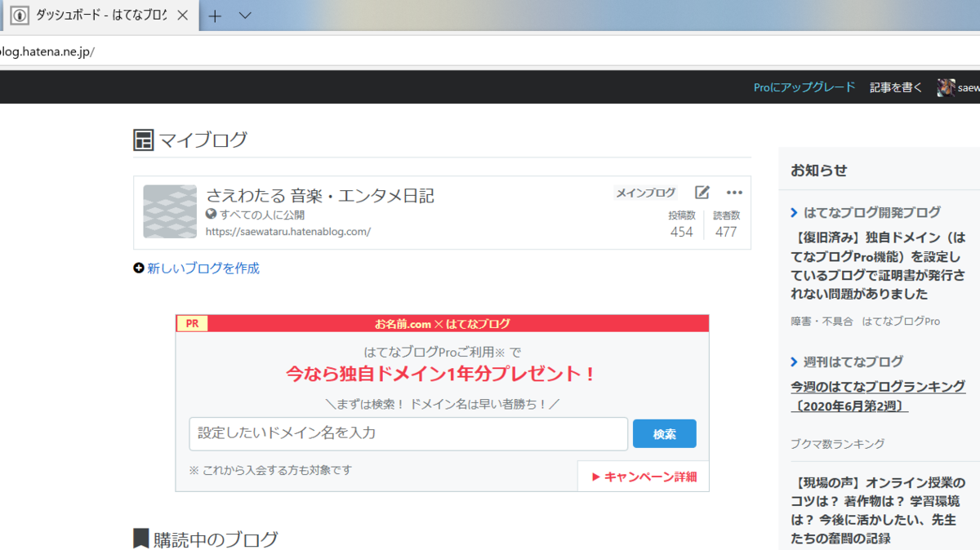Click the globe icon next to すべての人に公開
This screenshot has width=980, height=550.
pos(212,215)
